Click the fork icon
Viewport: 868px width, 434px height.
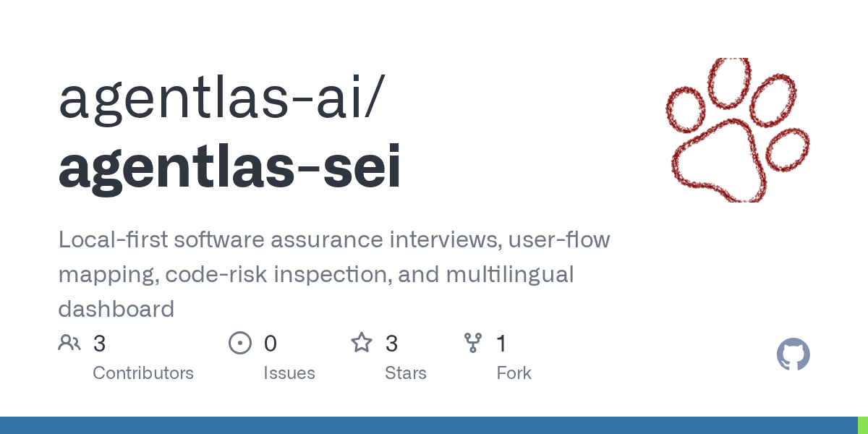[473, 343]
